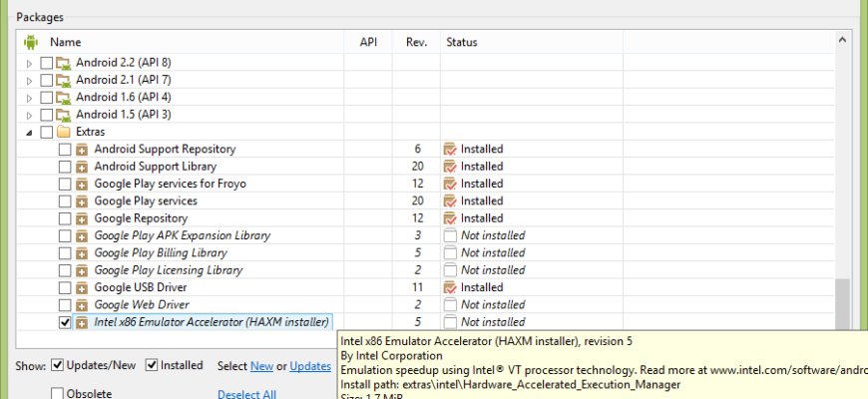Click installed status icon for Google Repository

450,218
